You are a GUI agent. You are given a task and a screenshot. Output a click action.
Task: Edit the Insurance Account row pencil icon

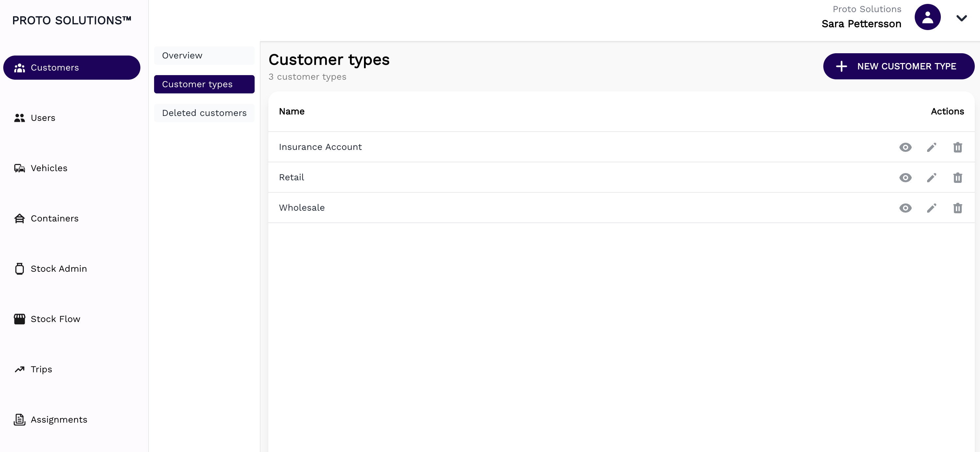(931, 147)
